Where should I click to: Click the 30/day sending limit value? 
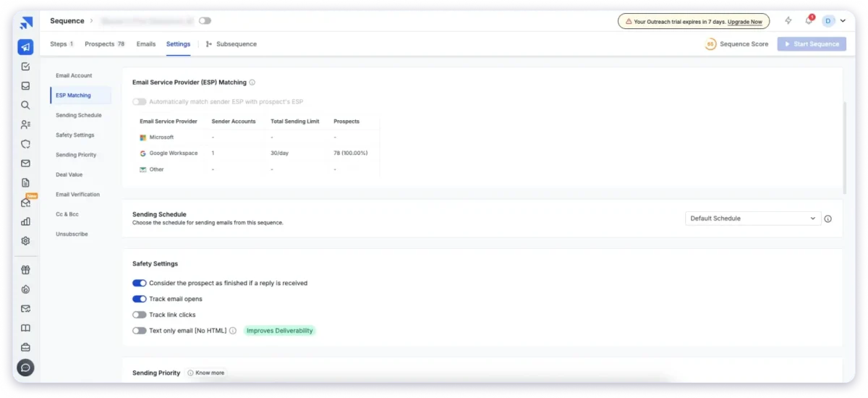(279, 153)
